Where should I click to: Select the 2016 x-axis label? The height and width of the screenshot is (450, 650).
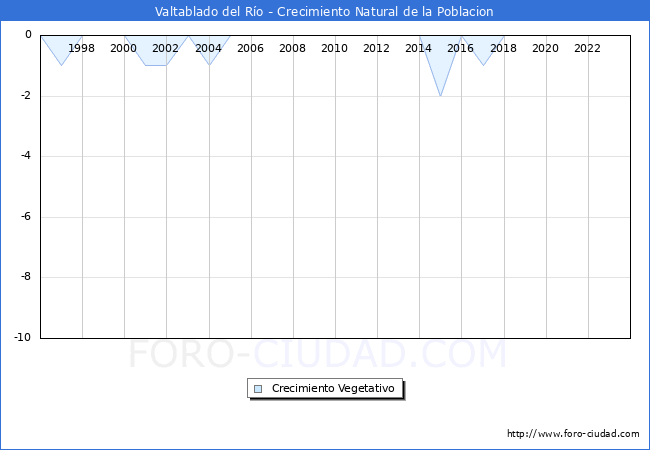461,48
